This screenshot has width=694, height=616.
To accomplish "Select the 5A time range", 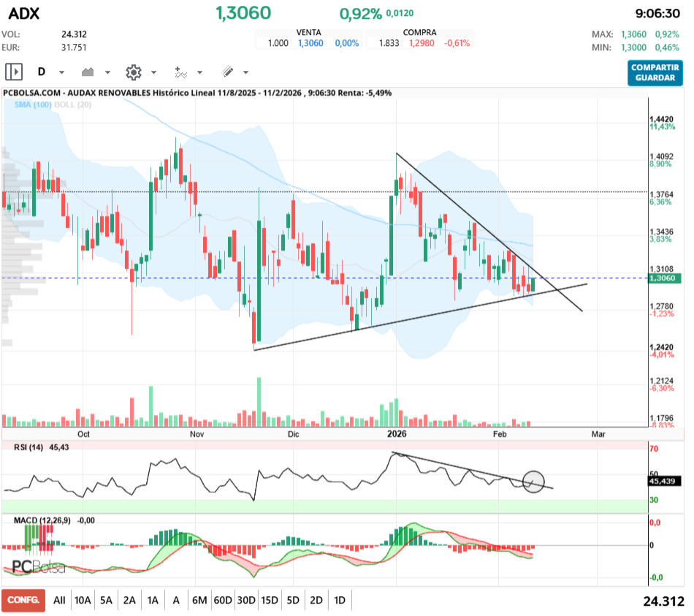I will coord(106,601).
